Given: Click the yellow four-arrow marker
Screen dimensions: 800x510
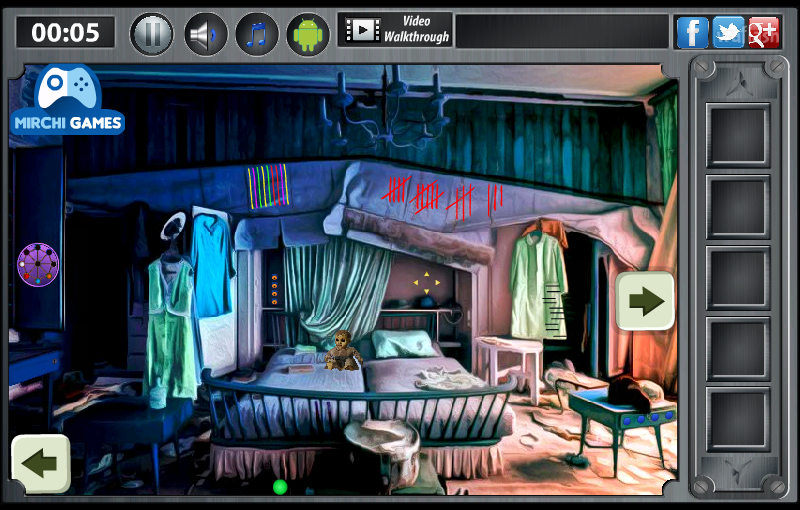Looking at the screenshot, I should [427, 283].
